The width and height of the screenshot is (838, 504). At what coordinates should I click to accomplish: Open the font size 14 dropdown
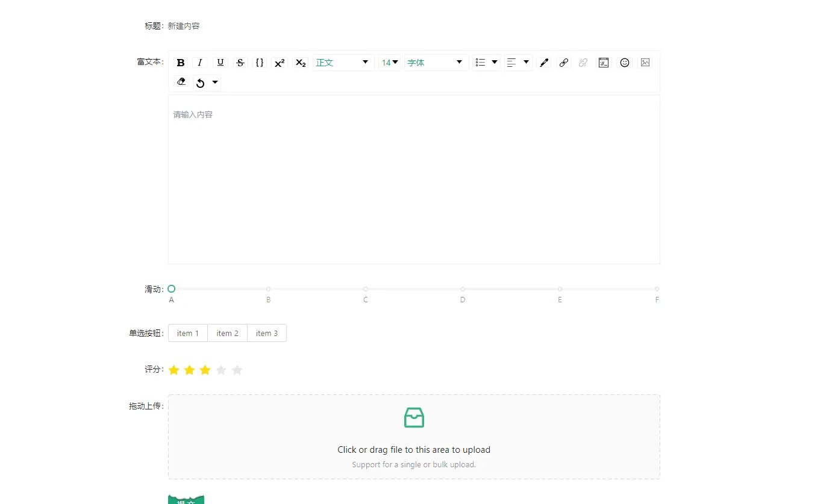pyautogui.click(x=389, y=63)
